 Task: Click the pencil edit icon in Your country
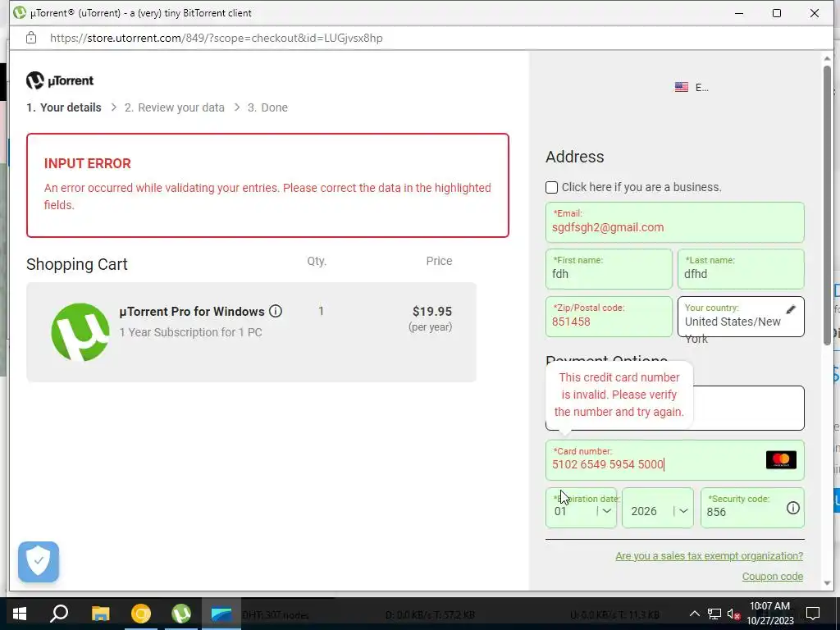(x=791, y=309)
